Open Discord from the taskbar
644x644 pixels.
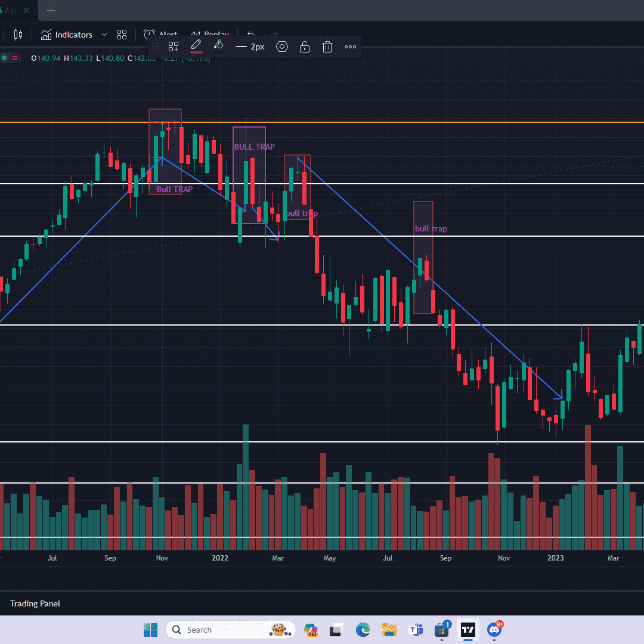[x=494, y=630]
